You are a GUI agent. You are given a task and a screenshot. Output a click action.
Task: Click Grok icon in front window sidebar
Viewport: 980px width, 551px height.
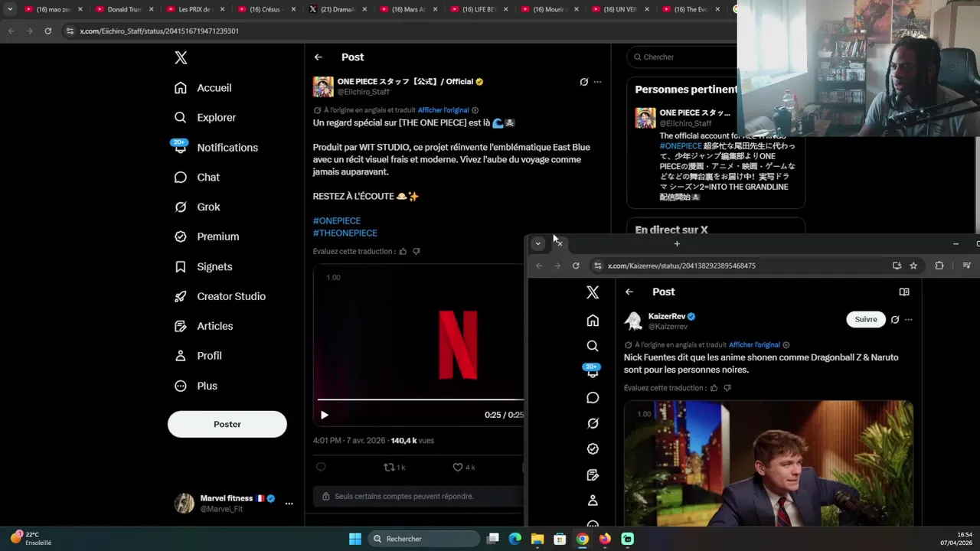click(593, 423)
